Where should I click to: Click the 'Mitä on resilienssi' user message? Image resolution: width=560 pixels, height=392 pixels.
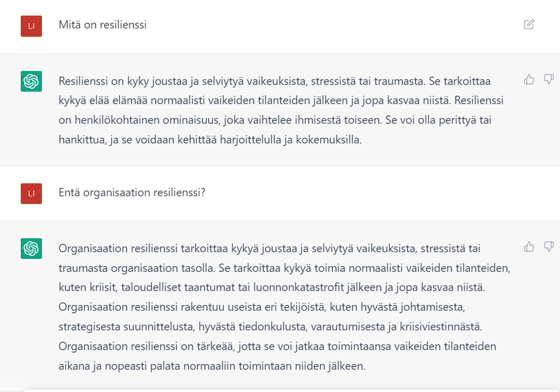point(103,25)
